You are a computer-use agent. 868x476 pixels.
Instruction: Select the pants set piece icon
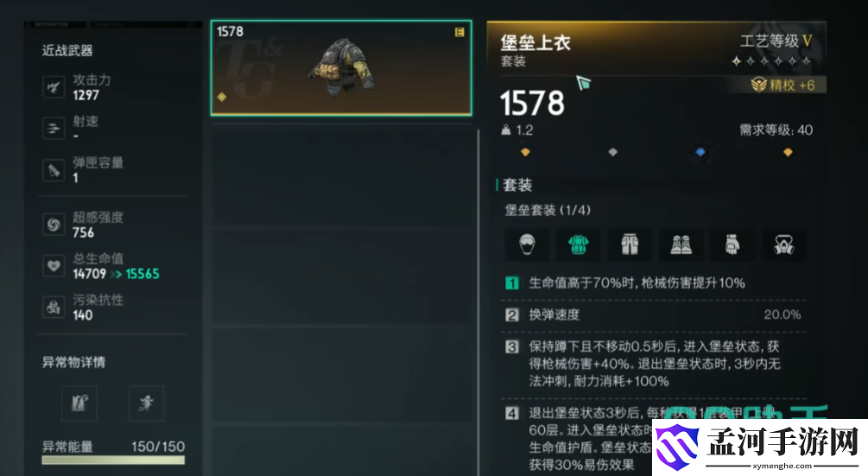tap(630, 244)
